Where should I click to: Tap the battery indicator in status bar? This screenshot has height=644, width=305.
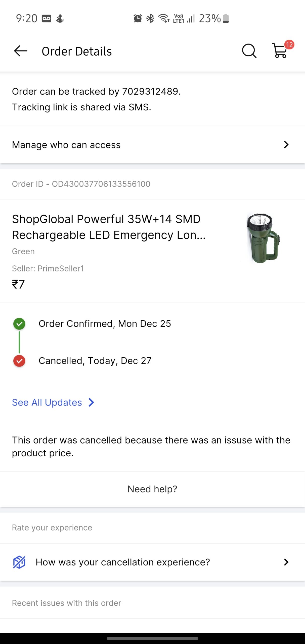click(226, 18)
